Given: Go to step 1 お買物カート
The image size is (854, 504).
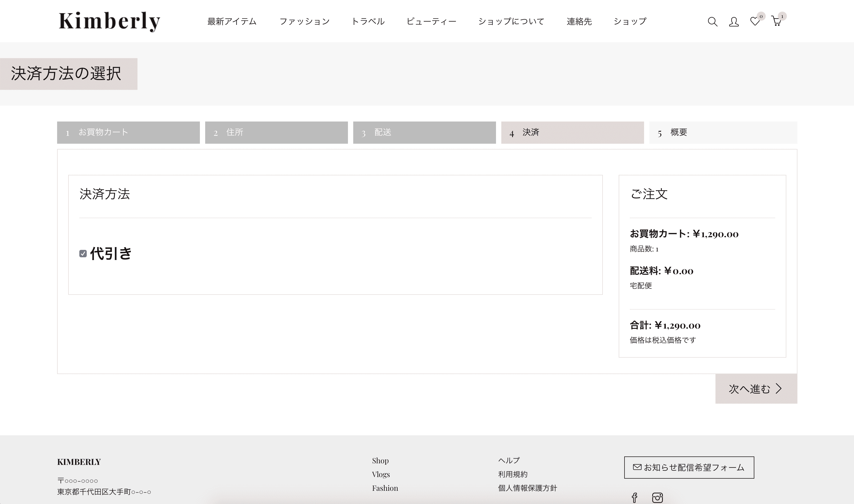Looking at the screenshot, I should [128, 132].
